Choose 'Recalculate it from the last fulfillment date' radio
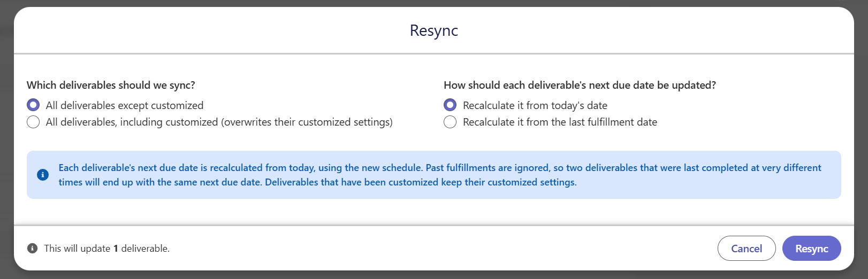This screenshot has width=868, height=279. (x=450, y=122)
